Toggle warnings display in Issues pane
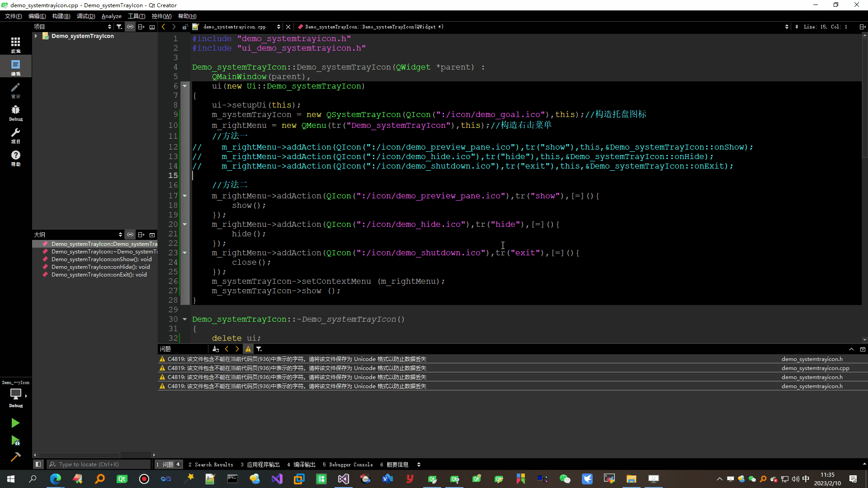Image resolution: width=868 pixels, height=488 pixels. (x=248, y=349)
